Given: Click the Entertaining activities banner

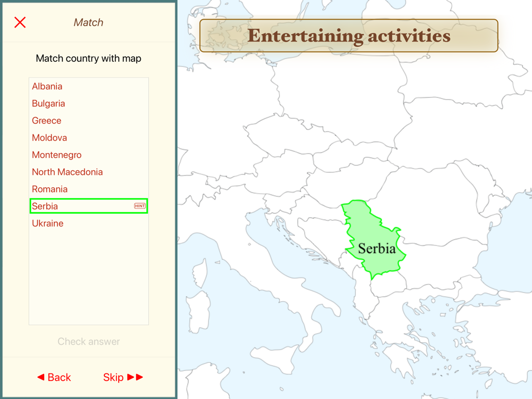Looking at the screenshot, I should point(349,36).
